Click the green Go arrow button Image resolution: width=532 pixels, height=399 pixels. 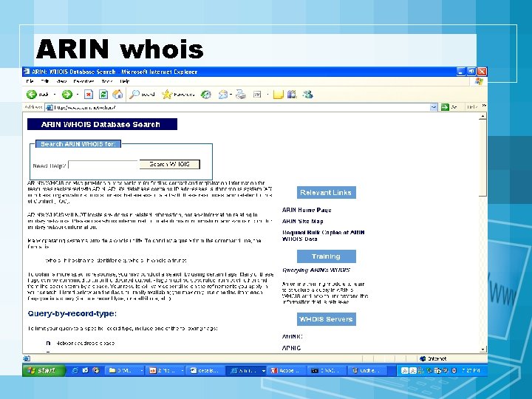coord(445,107)
